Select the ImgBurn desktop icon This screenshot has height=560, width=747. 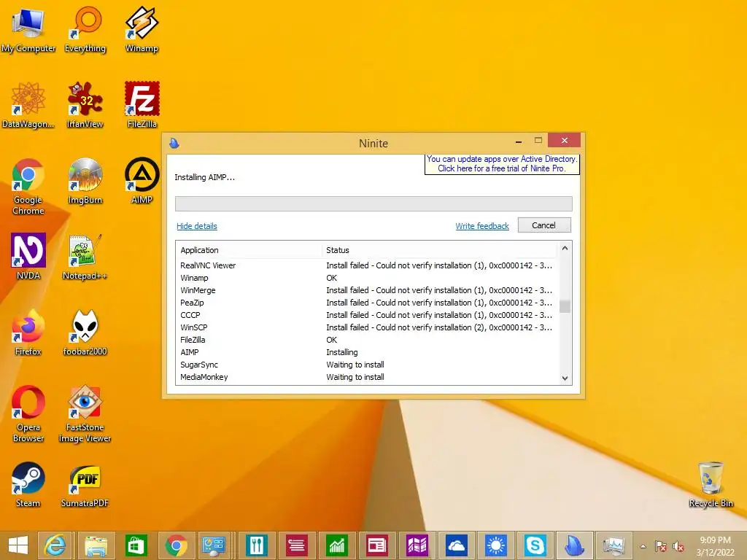point(85,182)
